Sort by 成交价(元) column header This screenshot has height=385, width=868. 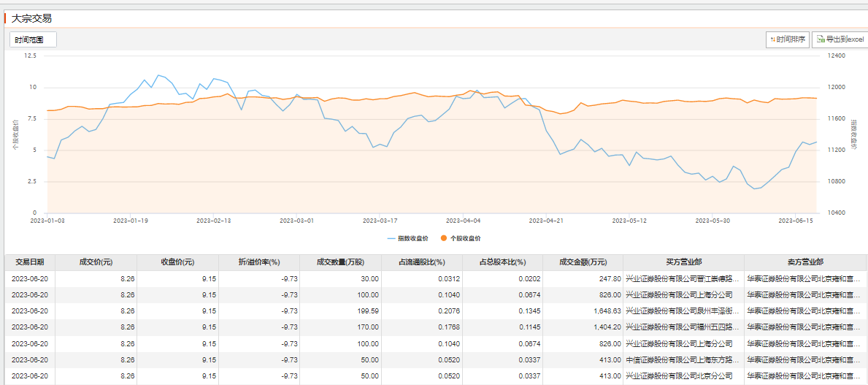tap(96, 262)
